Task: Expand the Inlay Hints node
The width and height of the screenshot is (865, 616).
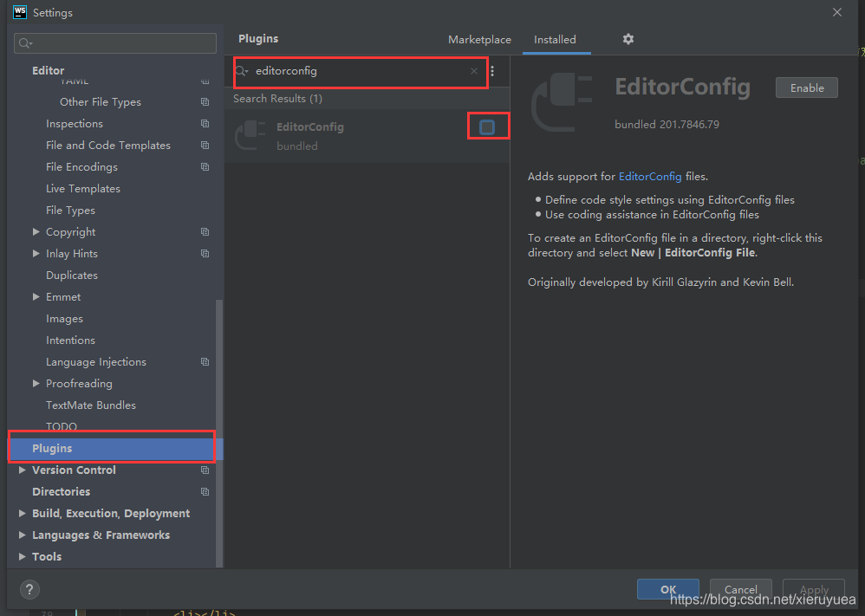Action: (x=36, y=254)
